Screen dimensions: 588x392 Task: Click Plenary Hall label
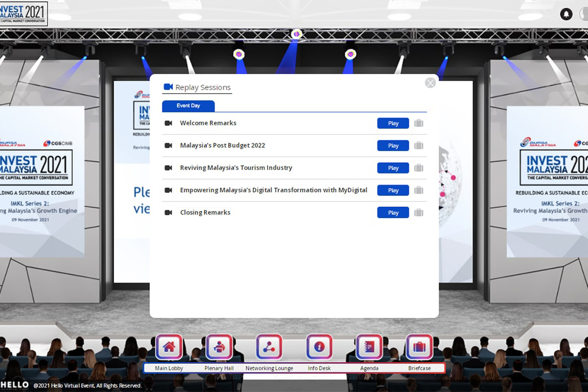click(219, 368)
